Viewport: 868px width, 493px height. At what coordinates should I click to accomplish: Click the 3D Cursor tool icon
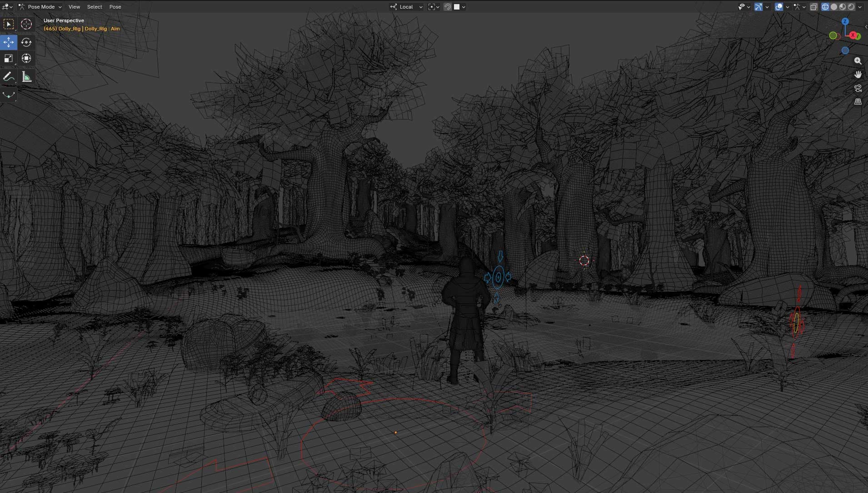pyautogui.click(x=26, y=24)
